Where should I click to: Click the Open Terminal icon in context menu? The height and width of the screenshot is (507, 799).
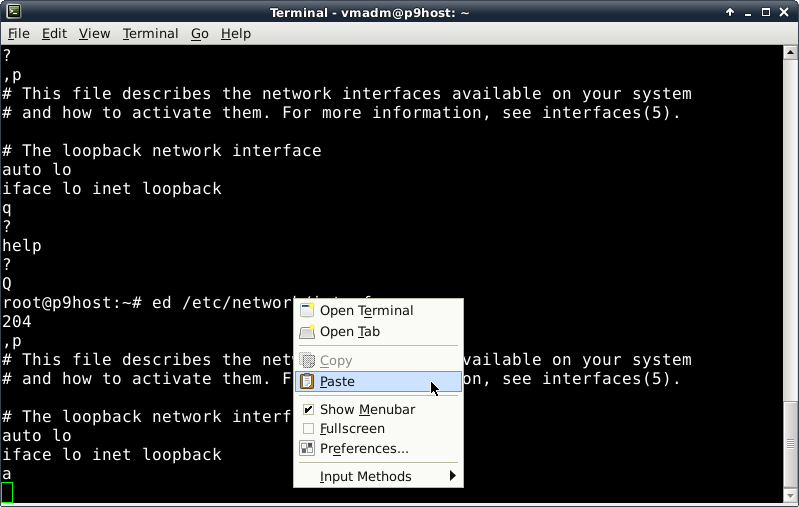click(x=308, y=310)
